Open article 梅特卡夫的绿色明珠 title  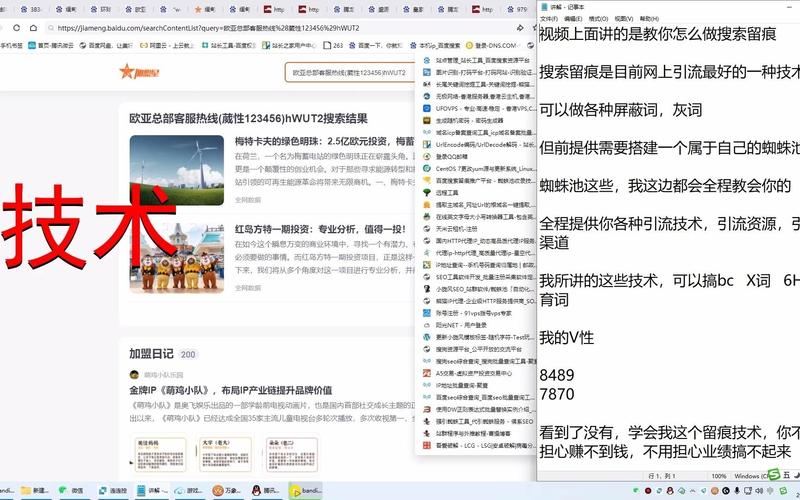tap(324, 141)
